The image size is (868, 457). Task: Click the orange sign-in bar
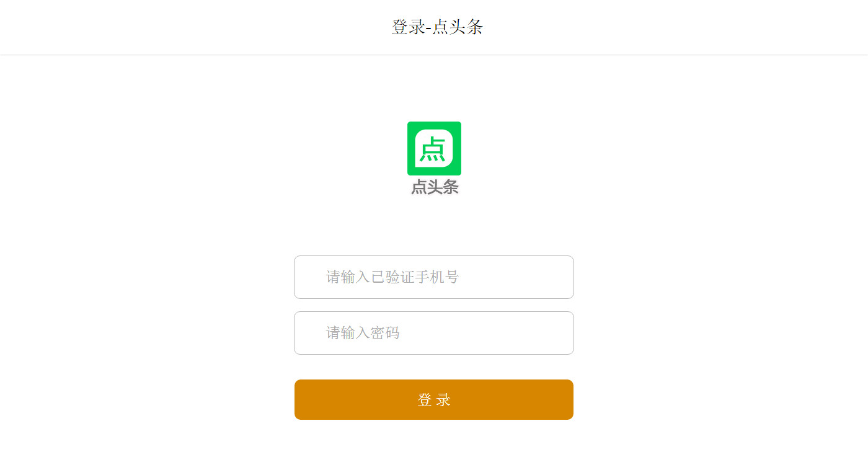[x=434, y=399]
